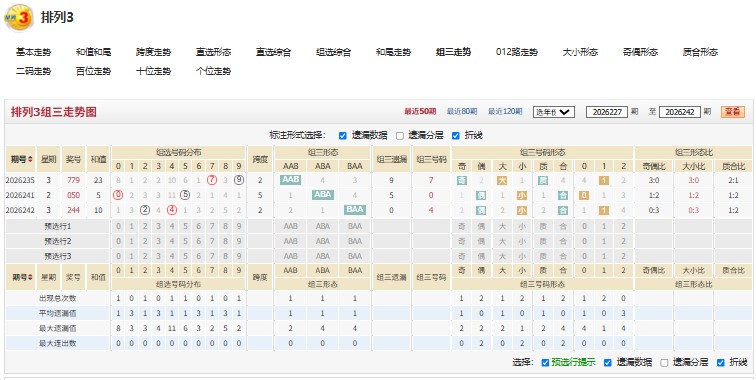Select digit 5 in the 预选行1 row
756x380 pixels.
pyautogui.click(x=185, y=226)
